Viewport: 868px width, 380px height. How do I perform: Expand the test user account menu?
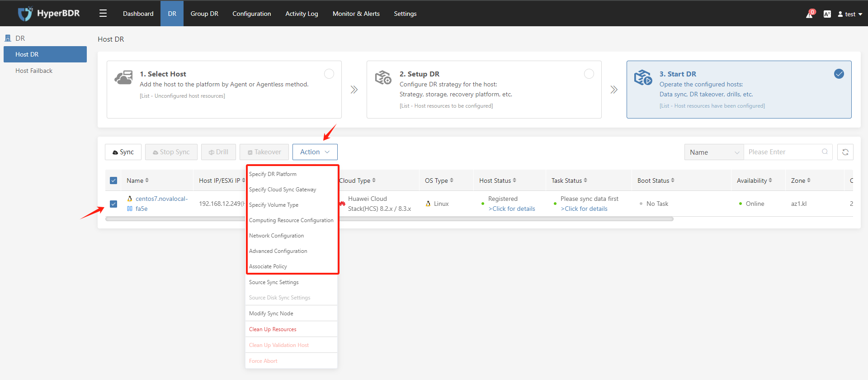pyautogui.click(x=850, y=14)
